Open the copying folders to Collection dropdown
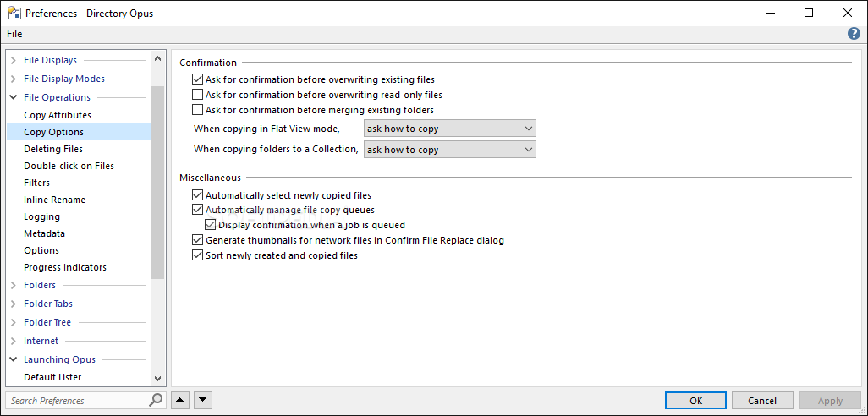 (x=449, y=150)
